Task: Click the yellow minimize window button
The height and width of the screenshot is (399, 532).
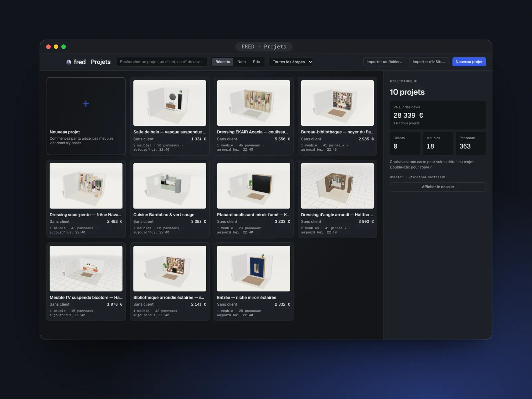Action: point(56,47)
